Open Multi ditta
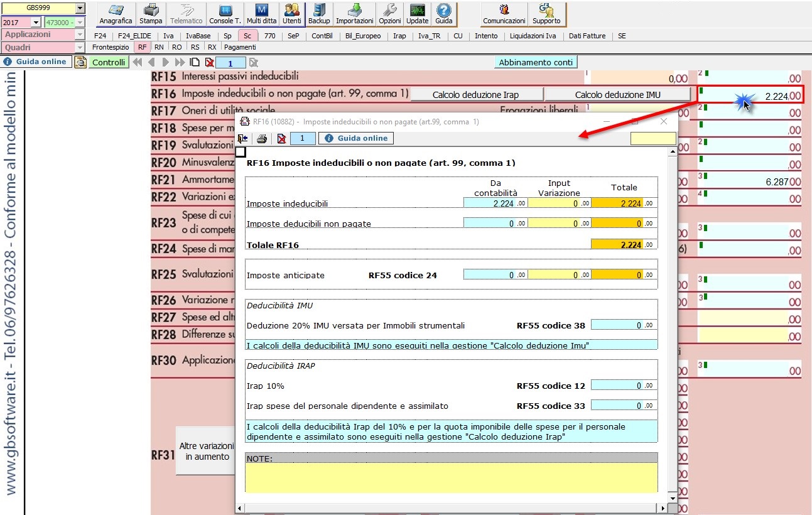 click(262, 14)
